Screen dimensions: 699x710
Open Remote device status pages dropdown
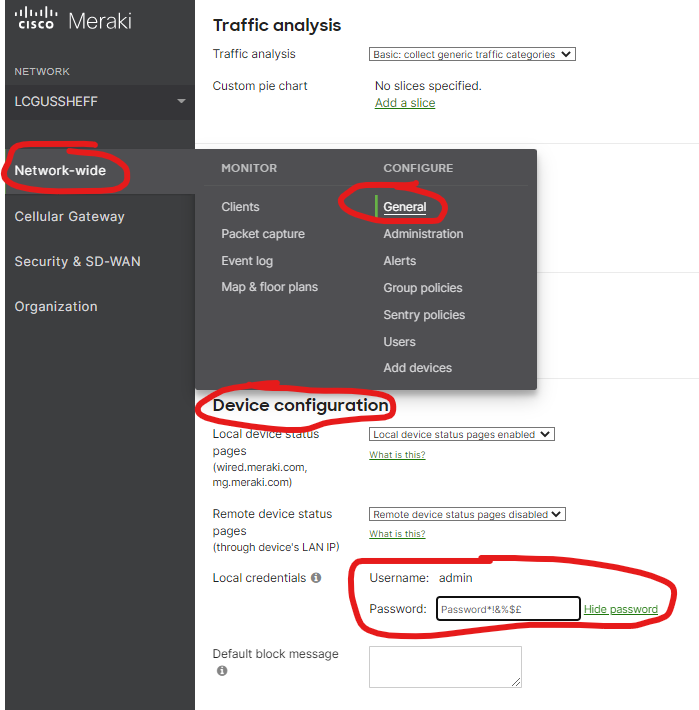coord(467,514)
